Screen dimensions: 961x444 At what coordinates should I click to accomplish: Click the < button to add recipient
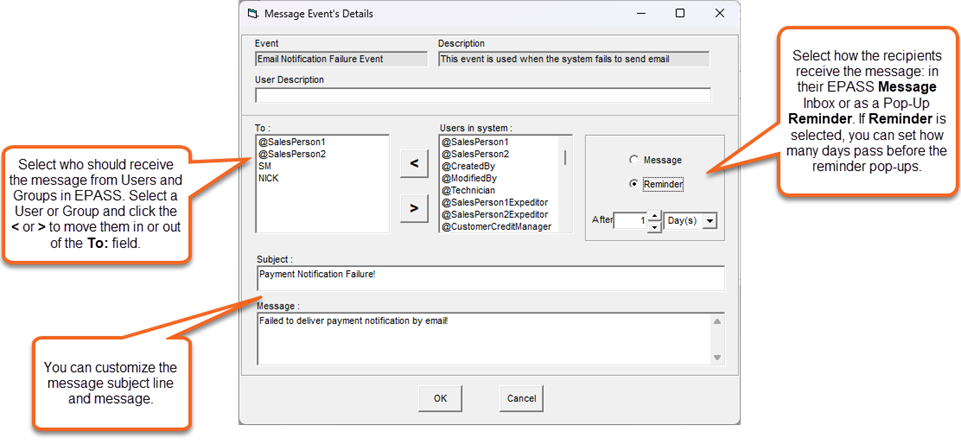point(414,165)
